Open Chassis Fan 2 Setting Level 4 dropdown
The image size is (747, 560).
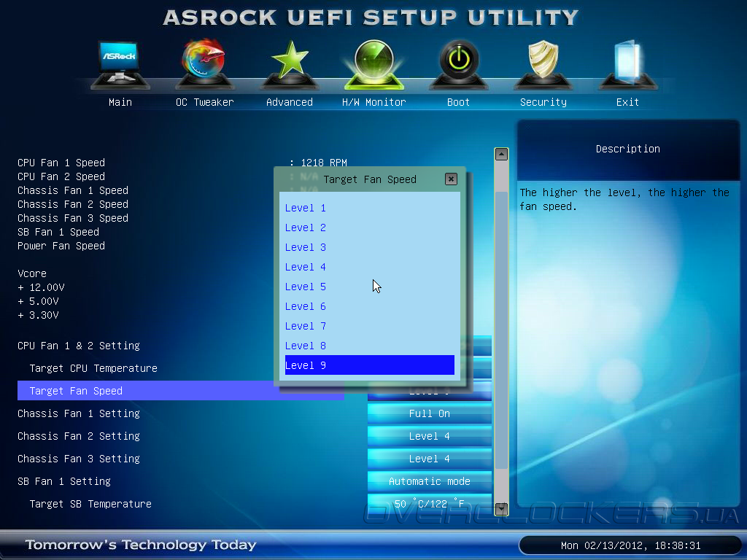[429, 436]
